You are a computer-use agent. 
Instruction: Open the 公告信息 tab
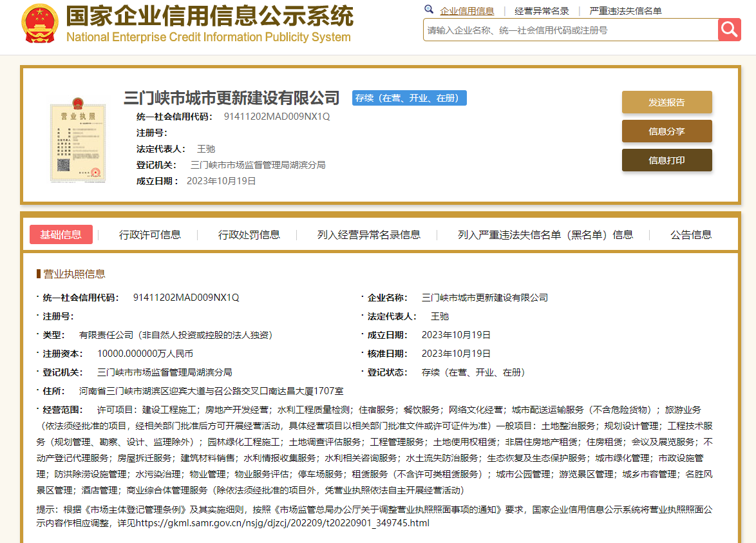[x=691, y=234]
